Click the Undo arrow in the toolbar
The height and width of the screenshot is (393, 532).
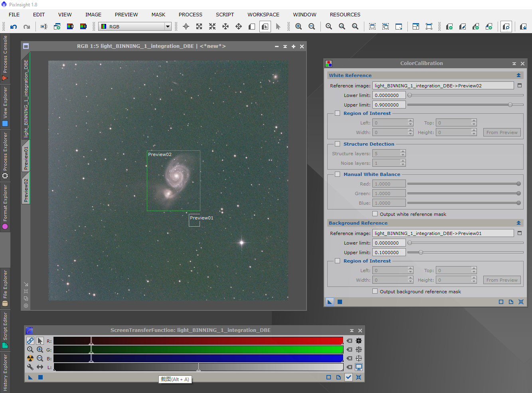(14, 27)
